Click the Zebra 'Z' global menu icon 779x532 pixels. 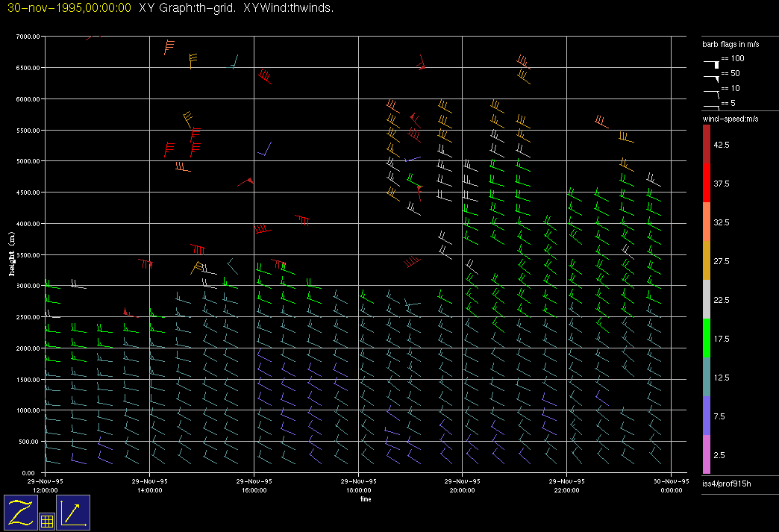[x=22, y=513]
